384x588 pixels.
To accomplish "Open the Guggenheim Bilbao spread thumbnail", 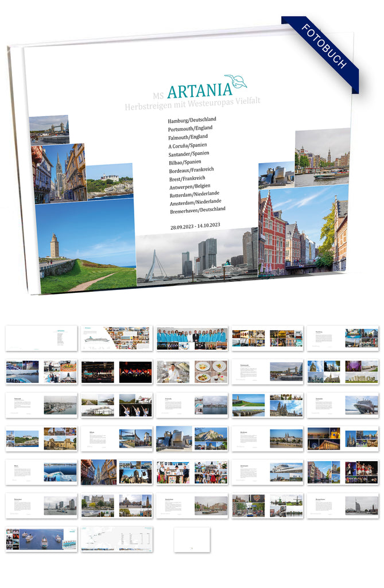I will [x=192, y=438].
